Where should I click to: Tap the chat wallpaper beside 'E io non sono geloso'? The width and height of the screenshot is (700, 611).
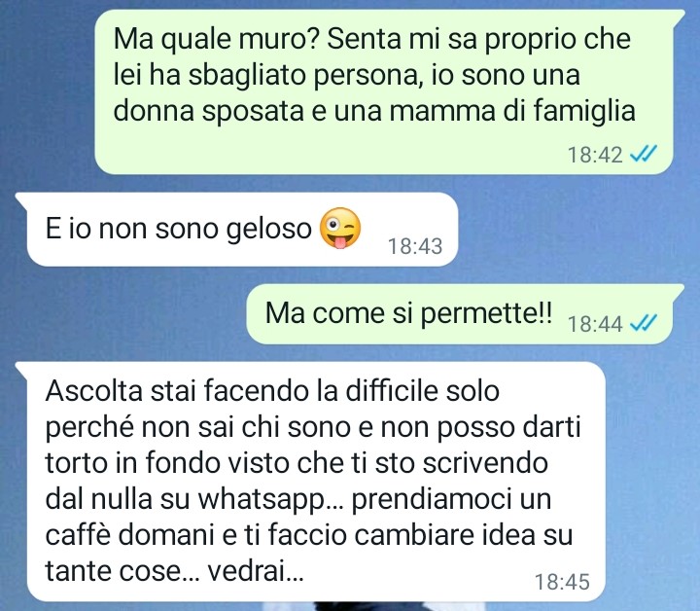click(576, 230)
